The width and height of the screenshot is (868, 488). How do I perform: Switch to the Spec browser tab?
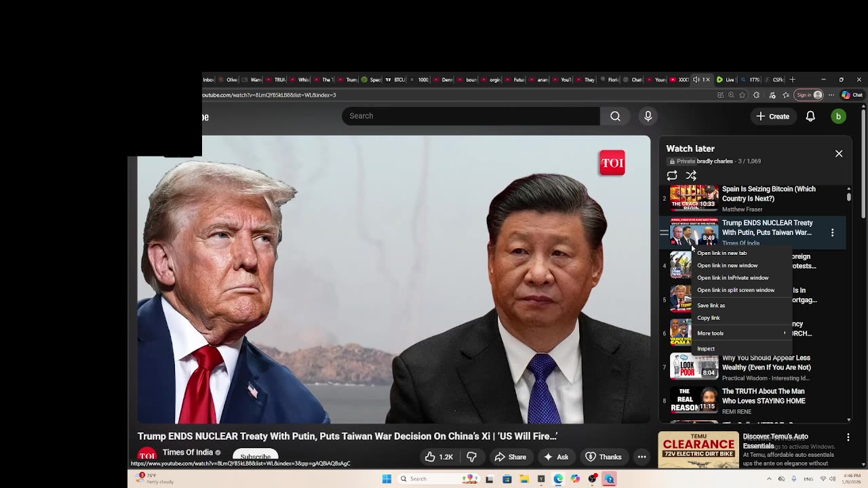(x=371, y=79)
